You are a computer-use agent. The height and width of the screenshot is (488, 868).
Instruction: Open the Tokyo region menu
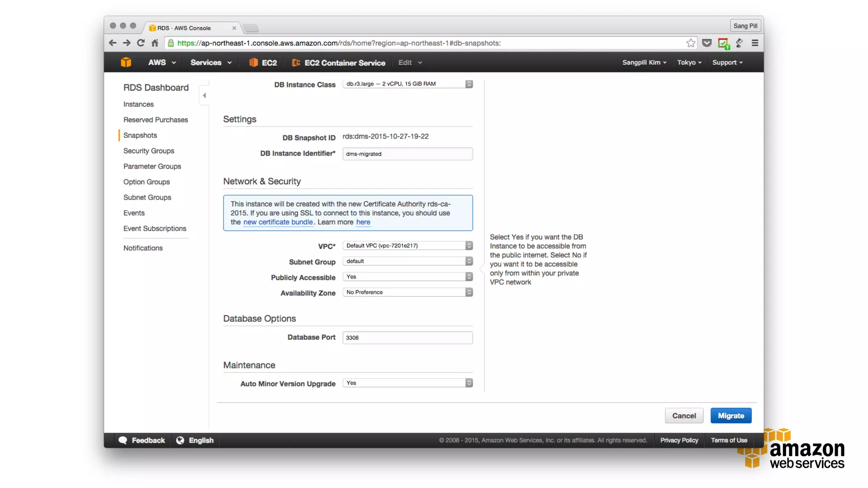pos(689,62)
